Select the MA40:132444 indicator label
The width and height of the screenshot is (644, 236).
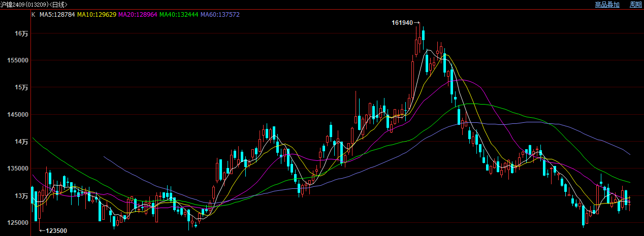pyautogui.click(x=179, y=15)
